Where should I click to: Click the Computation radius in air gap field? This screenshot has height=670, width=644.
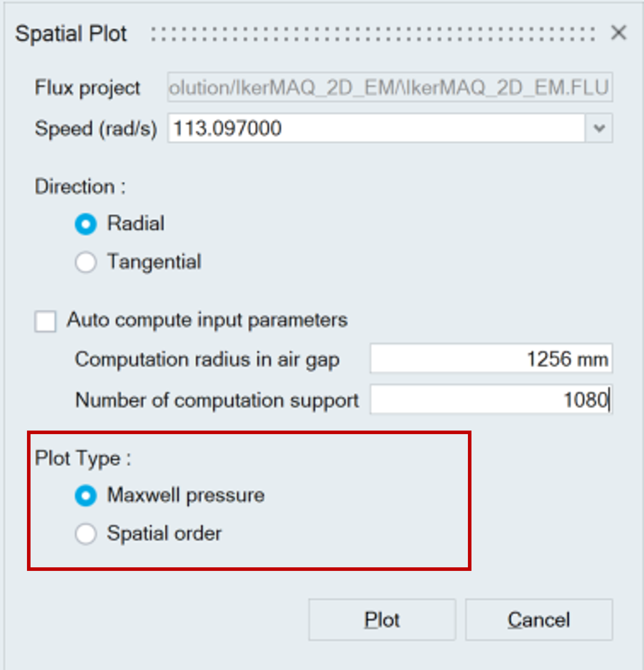point(491,359)
